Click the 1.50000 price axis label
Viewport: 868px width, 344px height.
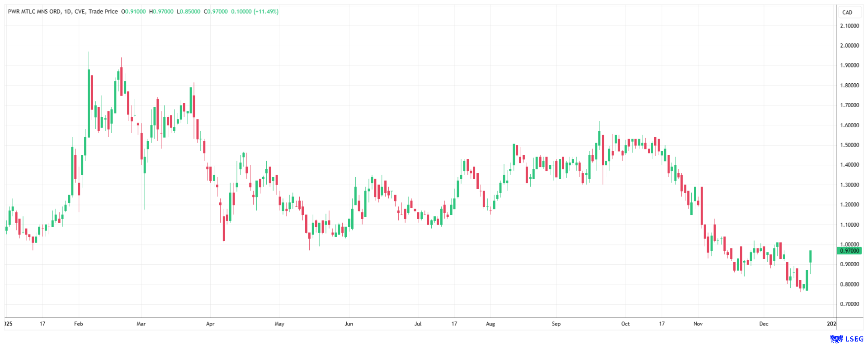pos(849,145)
